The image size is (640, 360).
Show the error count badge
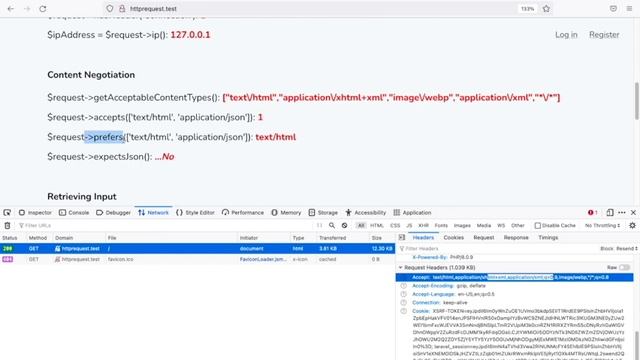point(592,213)
